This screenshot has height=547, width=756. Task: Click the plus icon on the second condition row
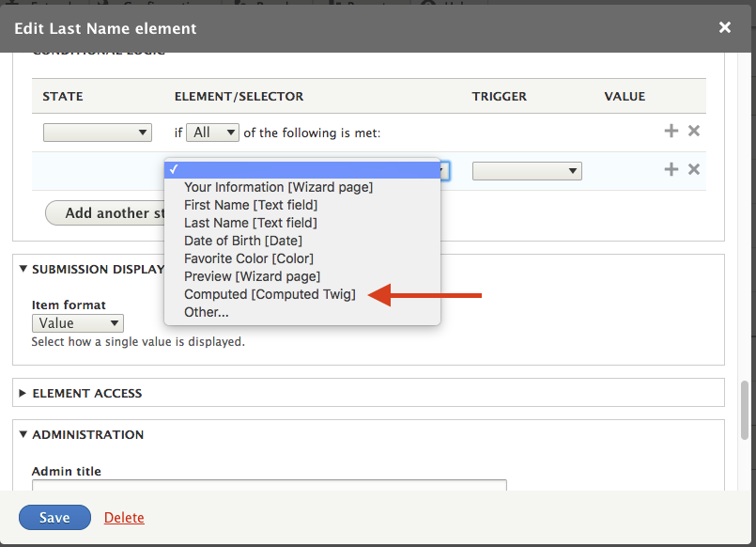[x=671, y=169]
